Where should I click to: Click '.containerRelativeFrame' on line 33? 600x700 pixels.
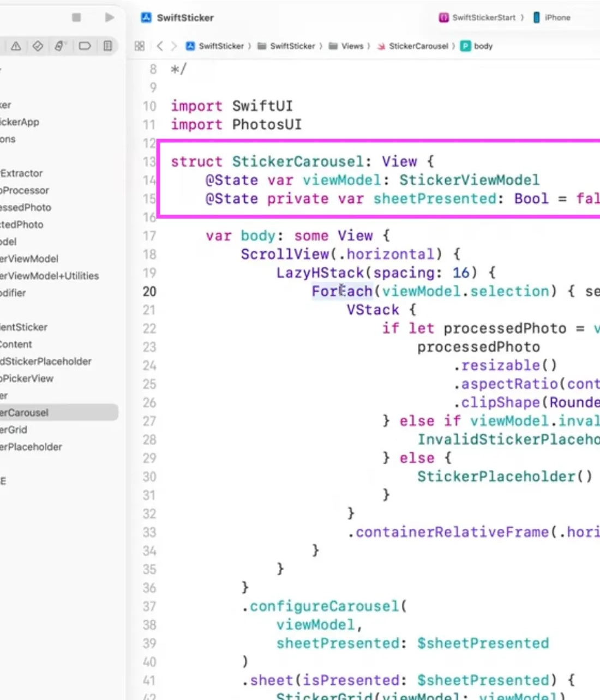pos(448,532)
